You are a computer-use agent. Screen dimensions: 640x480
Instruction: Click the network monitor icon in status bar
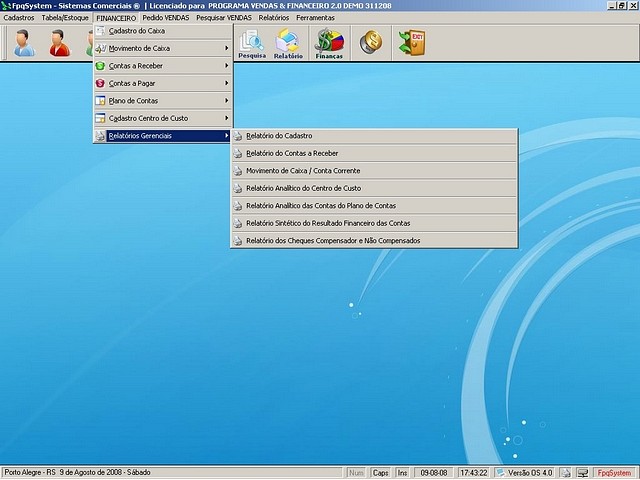(x=582, y=472)
